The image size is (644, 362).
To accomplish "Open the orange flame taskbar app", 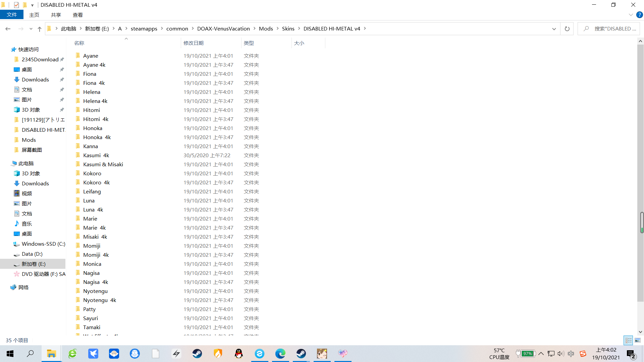I will 218,354.
